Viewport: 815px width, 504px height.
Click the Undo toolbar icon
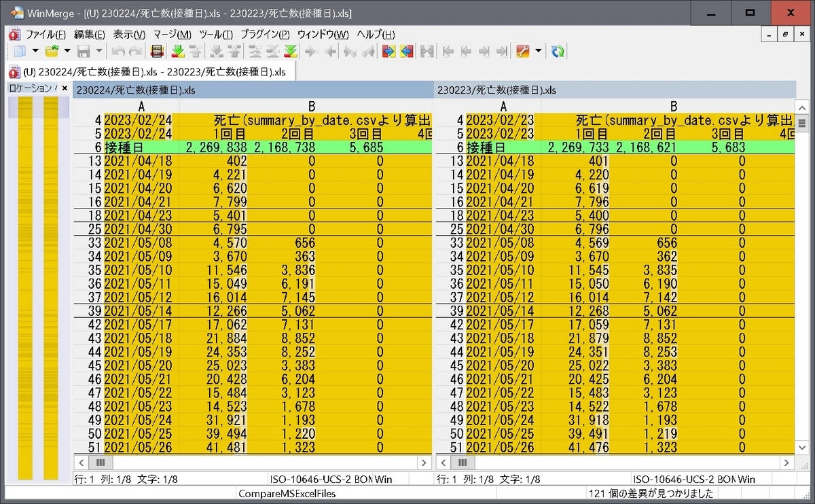pyautogui.click(x=118, y=51)
